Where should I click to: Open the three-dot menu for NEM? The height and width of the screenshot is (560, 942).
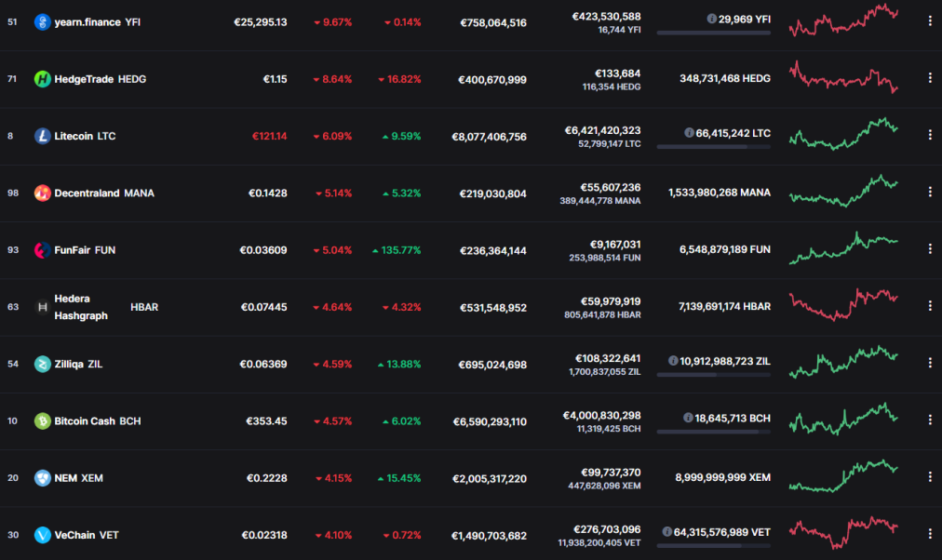930,477
